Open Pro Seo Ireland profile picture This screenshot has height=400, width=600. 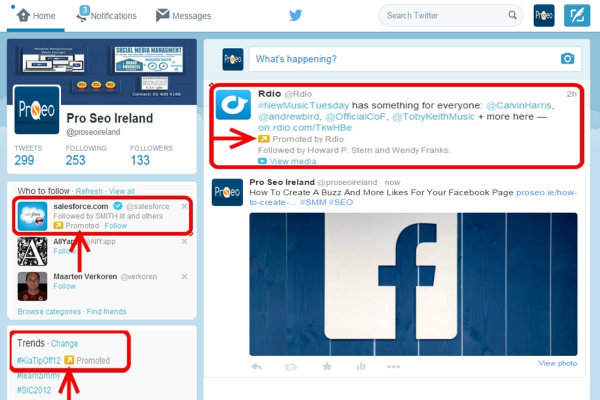(37, 110)
